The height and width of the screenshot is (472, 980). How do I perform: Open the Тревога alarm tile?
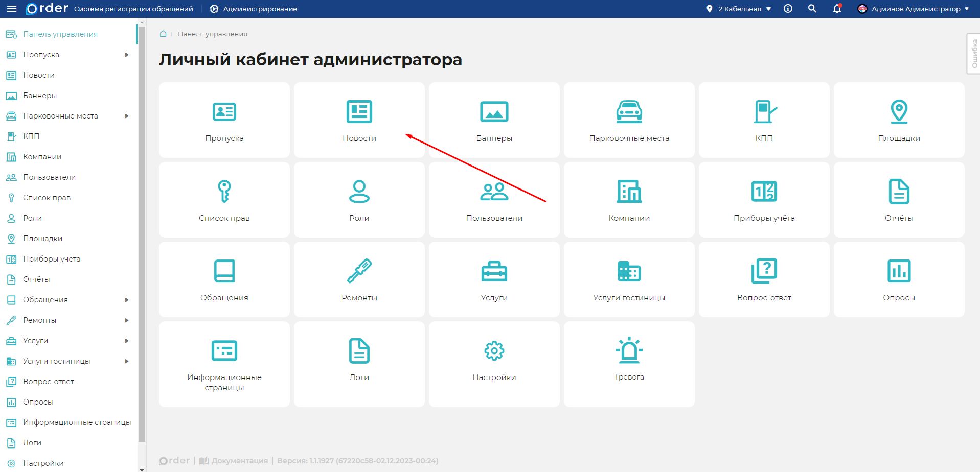[x=629, y=364]
